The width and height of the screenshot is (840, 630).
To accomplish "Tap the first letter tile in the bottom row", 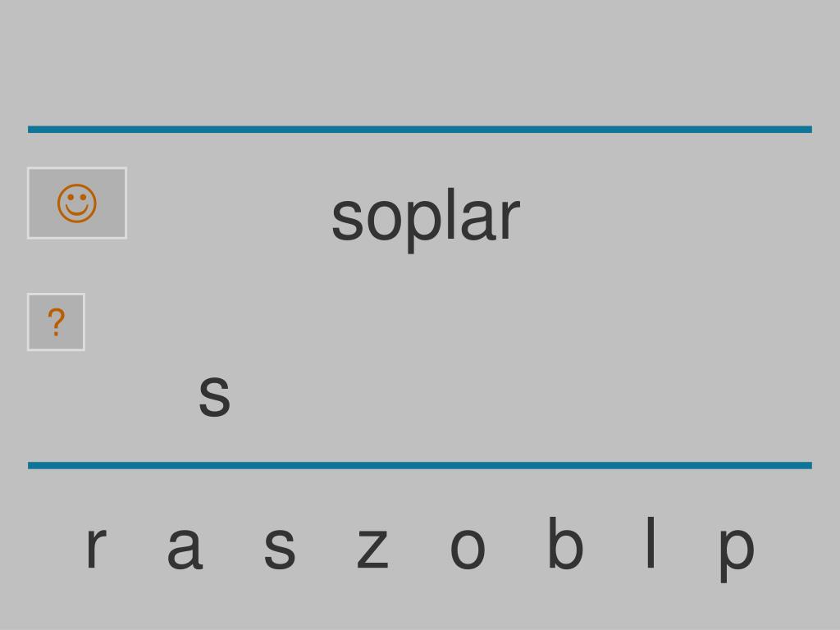I will point(97,547).
